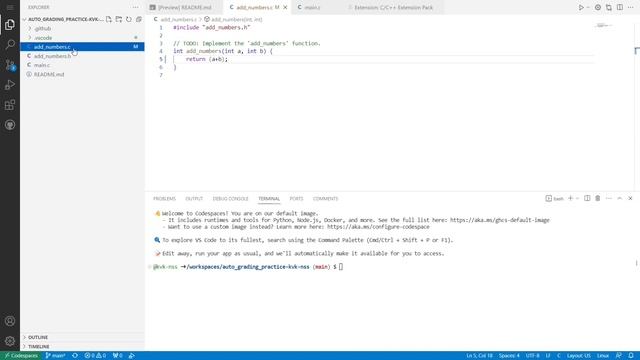Open the Source Control view
The width and height of the screenshot is (640, 360).
pos(10,64)
